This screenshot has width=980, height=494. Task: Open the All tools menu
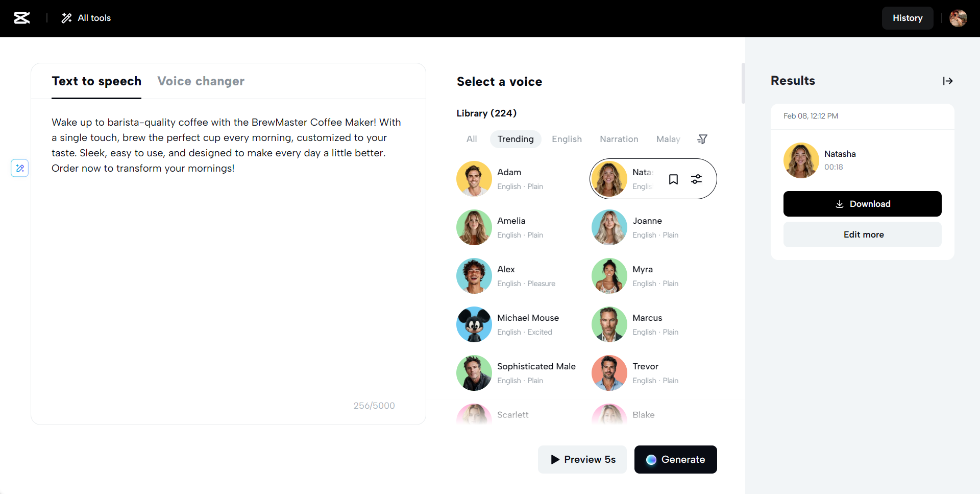86,18
